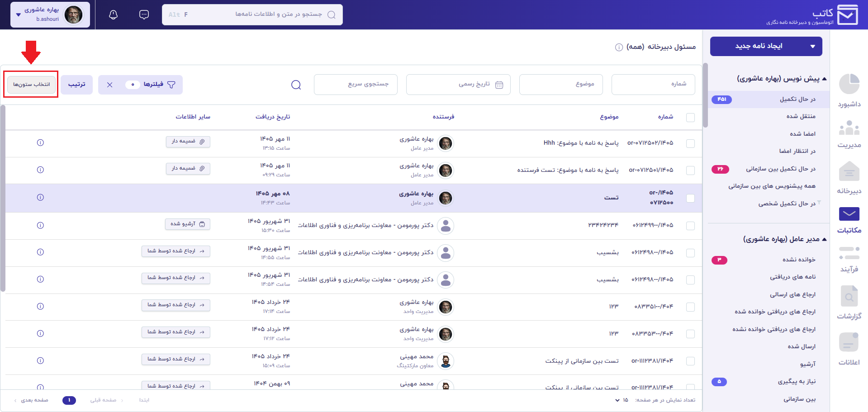
Task: Check the row with subject تست فرستنده
Action: click(690, 170)
